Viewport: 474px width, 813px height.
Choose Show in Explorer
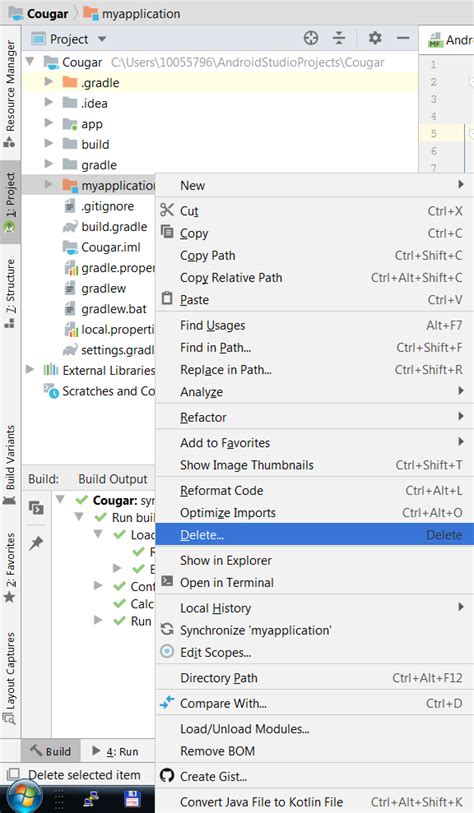click(315, 560)
